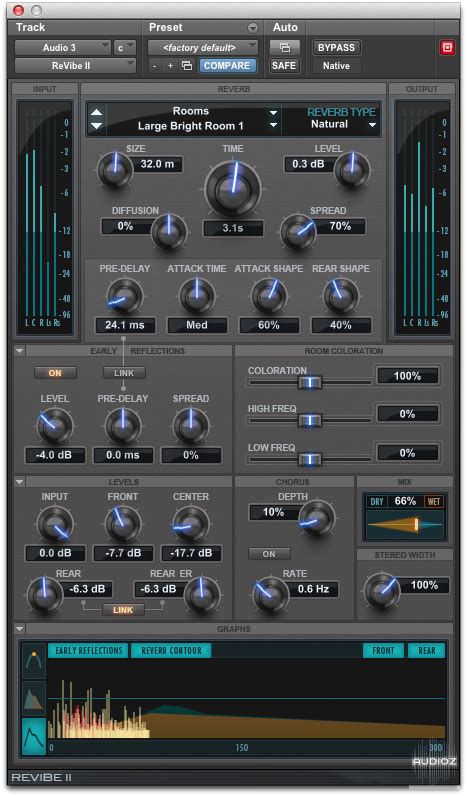467x796 pixels.
Task: Click the 100% coloration value field
Action: point(408,376)
